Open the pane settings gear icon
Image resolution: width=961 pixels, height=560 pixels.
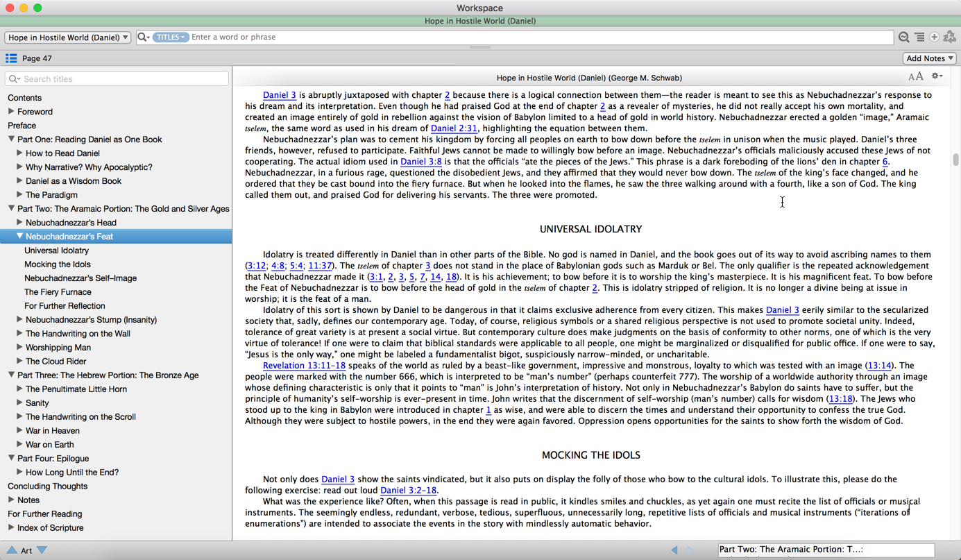pyautogui.click(x=937, y=76)
